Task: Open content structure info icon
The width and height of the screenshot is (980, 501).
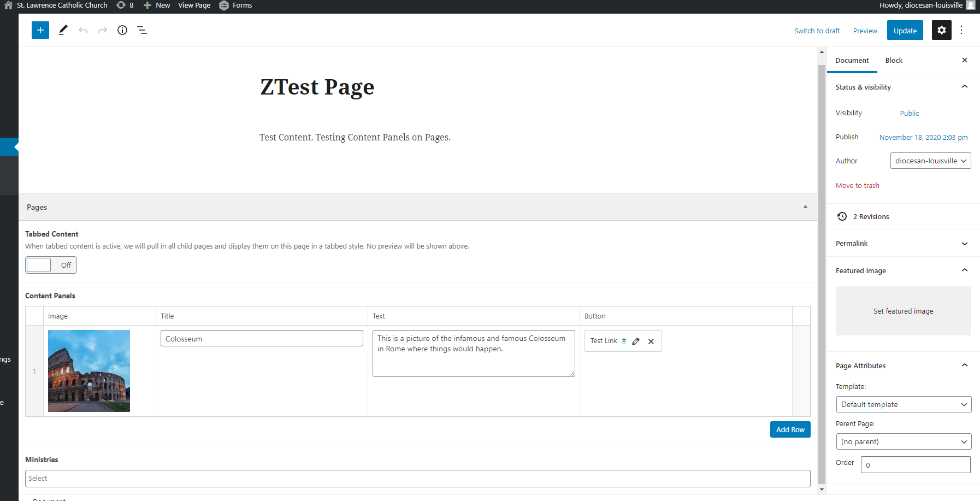Action: 122,30
